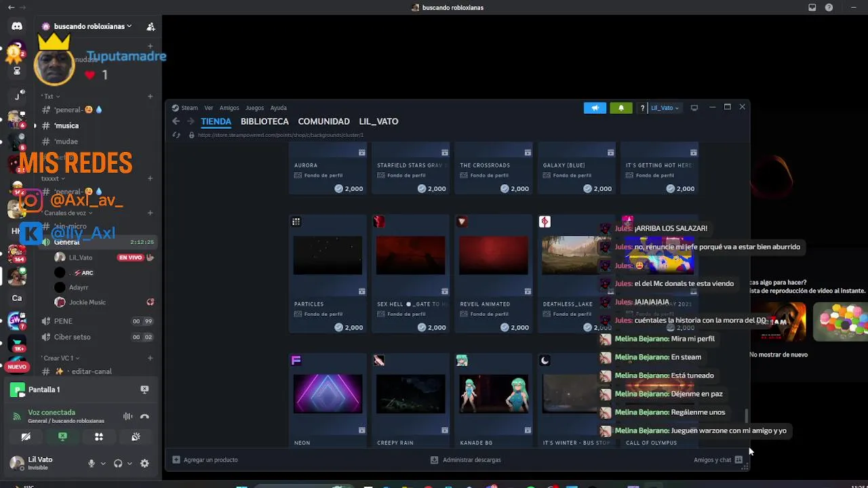Open Amigos menu in Steam
The height and width of the screenshot is (488, 868).
229,108
